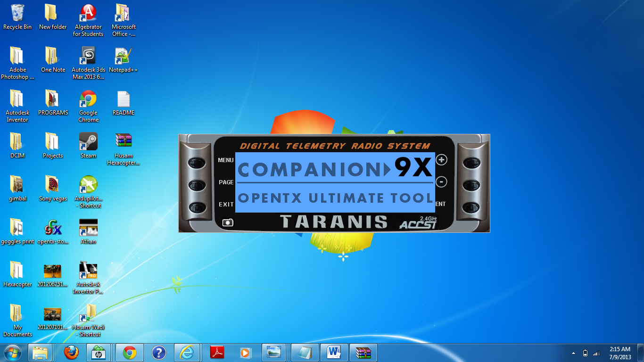Viewport: 644px width, 362px height.
Task: Click the battery status icon in the system tray
Action: click(x=585, y=352)
